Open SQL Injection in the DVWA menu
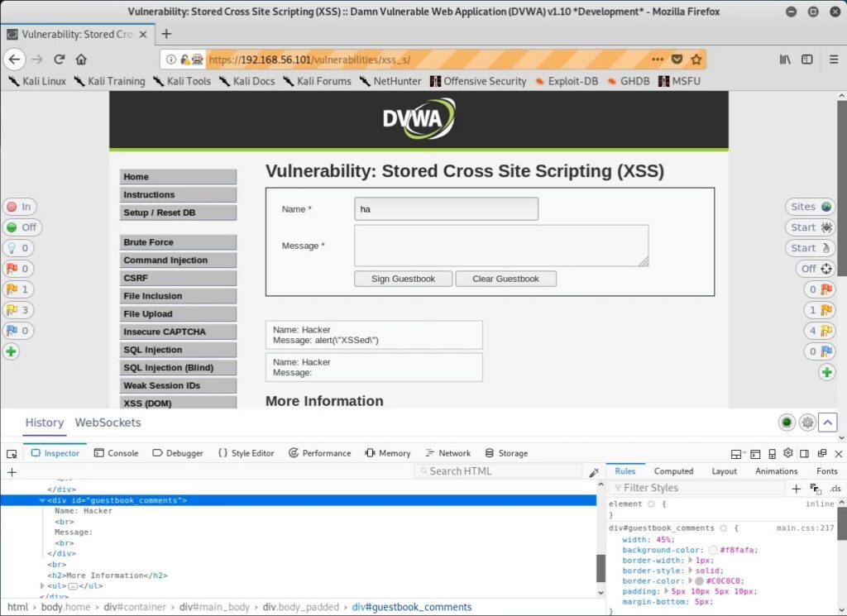847x616 pixels. pyautogui.click(x=178, y=350)
